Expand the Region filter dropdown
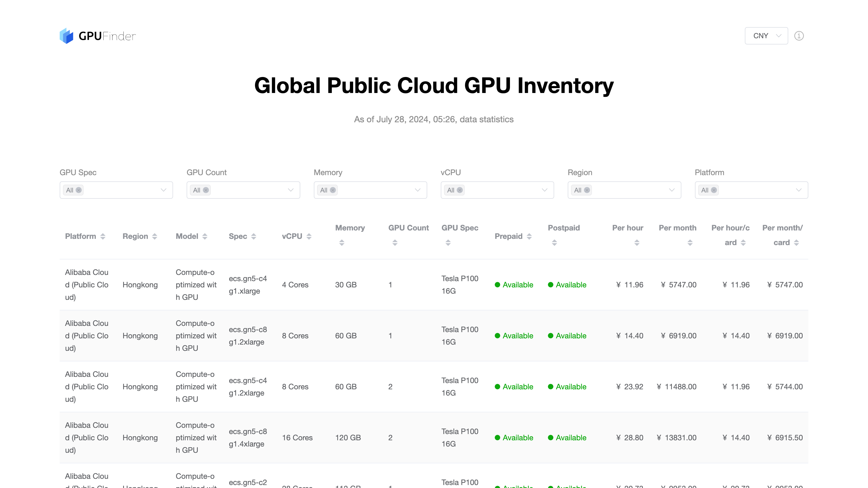 [x=672, y=190]
